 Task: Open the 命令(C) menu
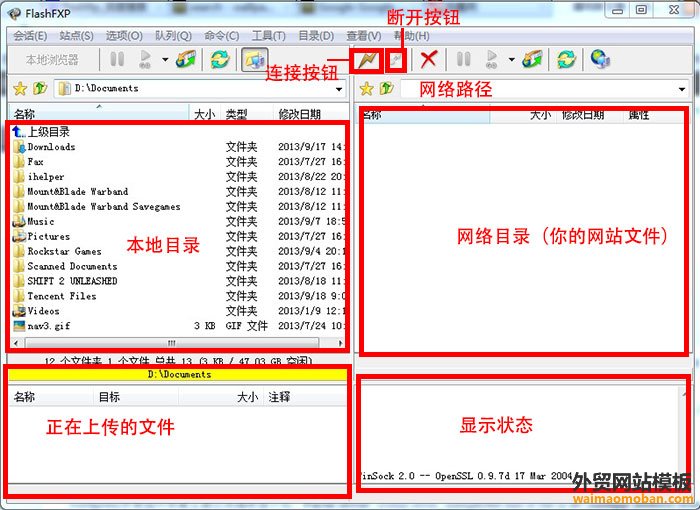(x=221, y=36)
